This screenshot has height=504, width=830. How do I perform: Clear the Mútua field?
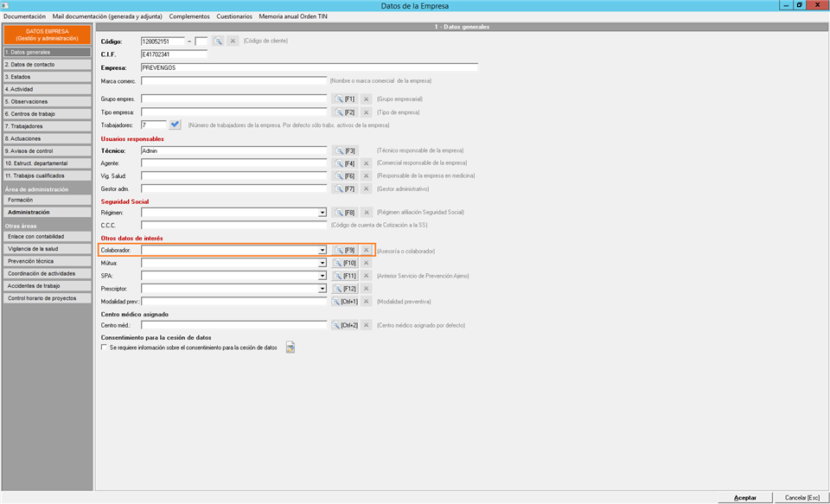tap(367, 263)
